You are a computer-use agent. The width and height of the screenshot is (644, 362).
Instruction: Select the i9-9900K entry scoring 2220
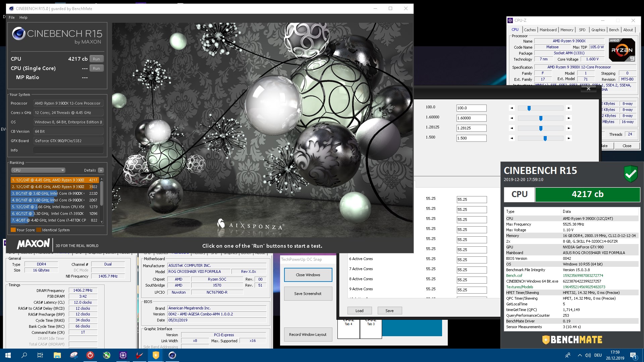click(55, 193)
